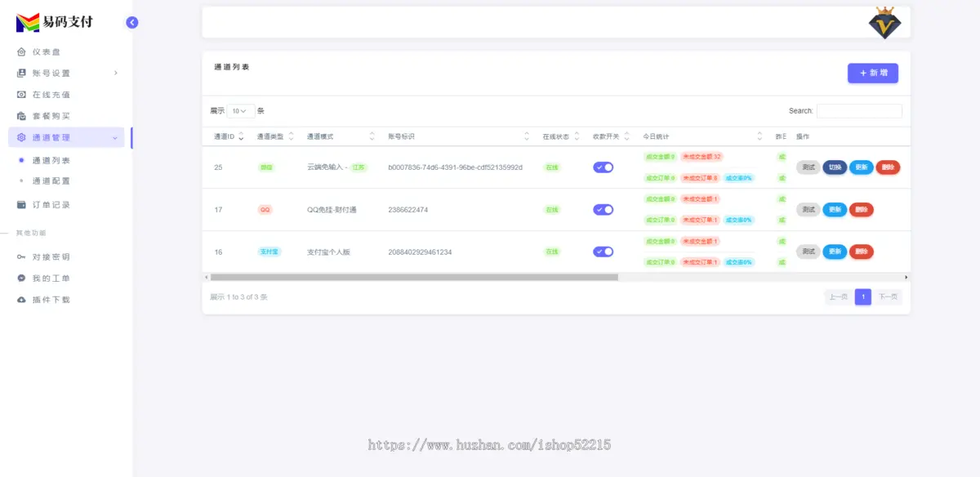Go to 上一页 previous page
Viewport: 980px width, 477px height.
click(838, 296)
